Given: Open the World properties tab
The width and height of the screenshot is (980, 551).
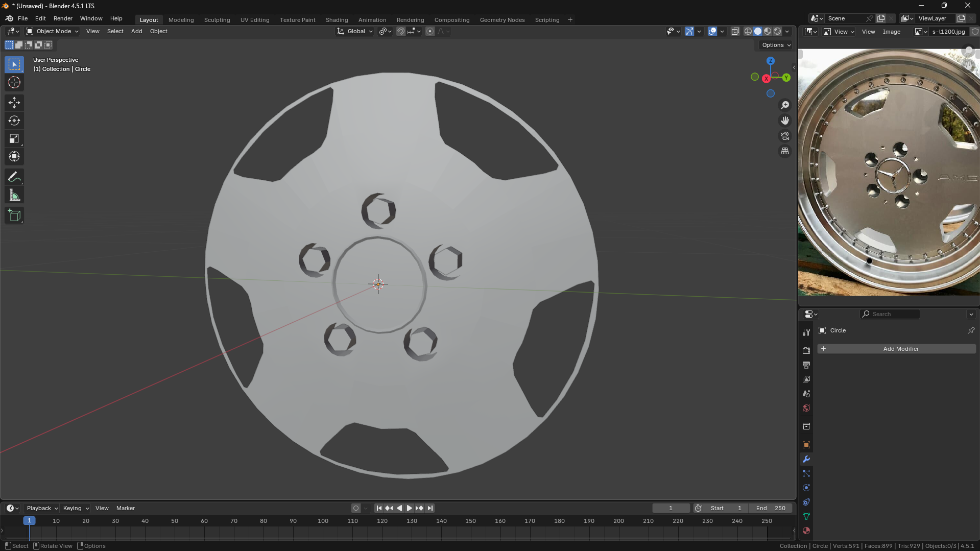Looking at the screenshot, I should [806, 408].
